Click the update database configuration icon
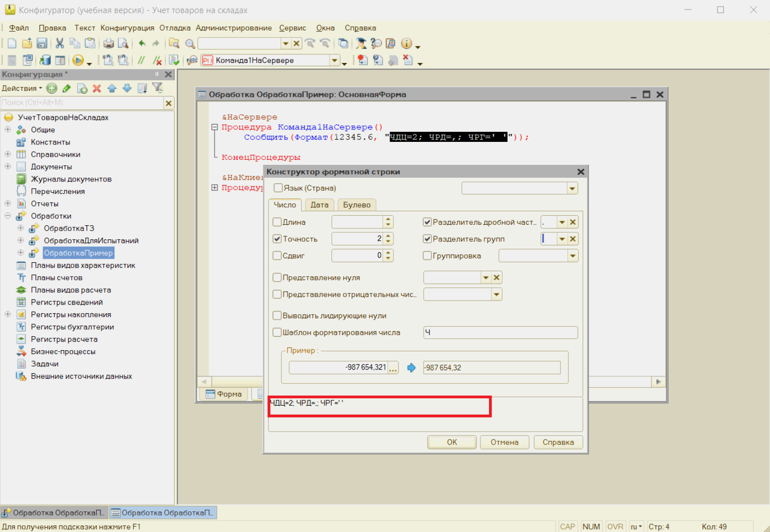770x532 pixels. [x=45, y=60]
